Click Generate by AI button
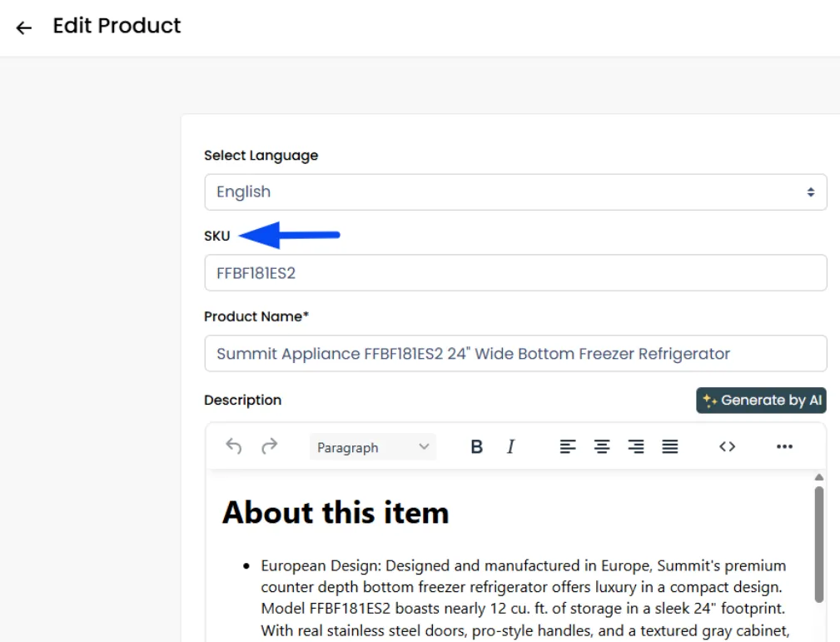The height and width of the screenshot is (642, 840). (761, 401)
